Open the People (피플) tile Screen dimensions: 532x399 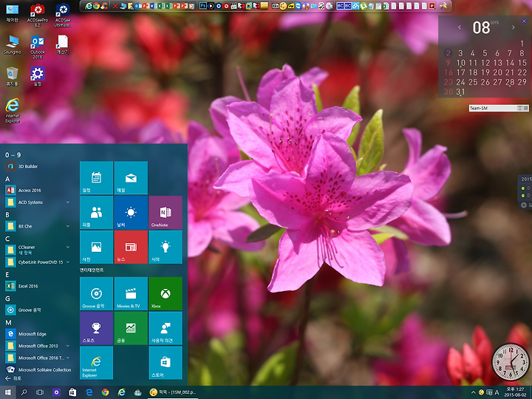click(x=96, y=212)
